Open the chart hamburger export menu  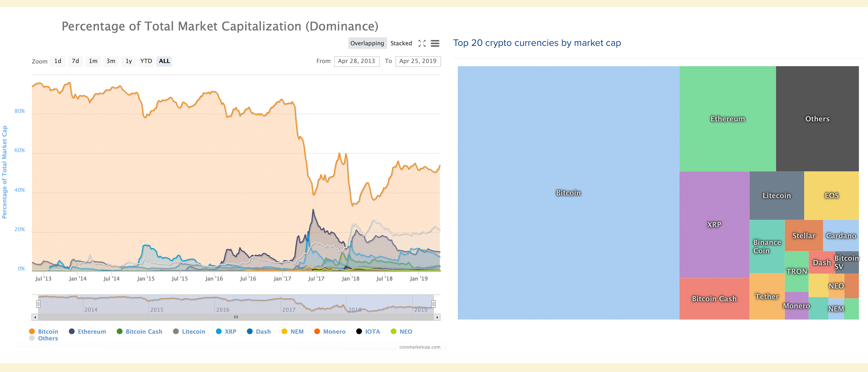(x=435, y=43)
